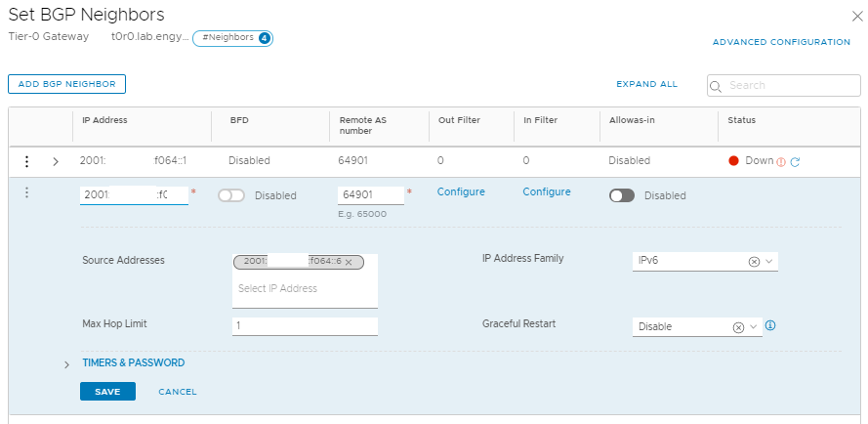
Task: Remove the selected source address chip
Action: (x=349, y=262)
